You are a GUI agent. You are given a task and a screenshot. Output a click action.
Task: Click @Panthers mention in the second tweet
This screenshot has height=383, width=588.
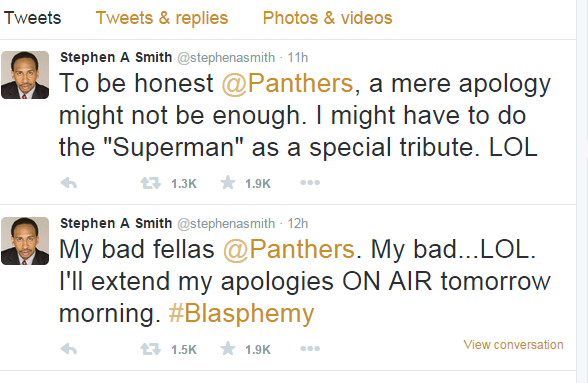[x=288, y=249]
